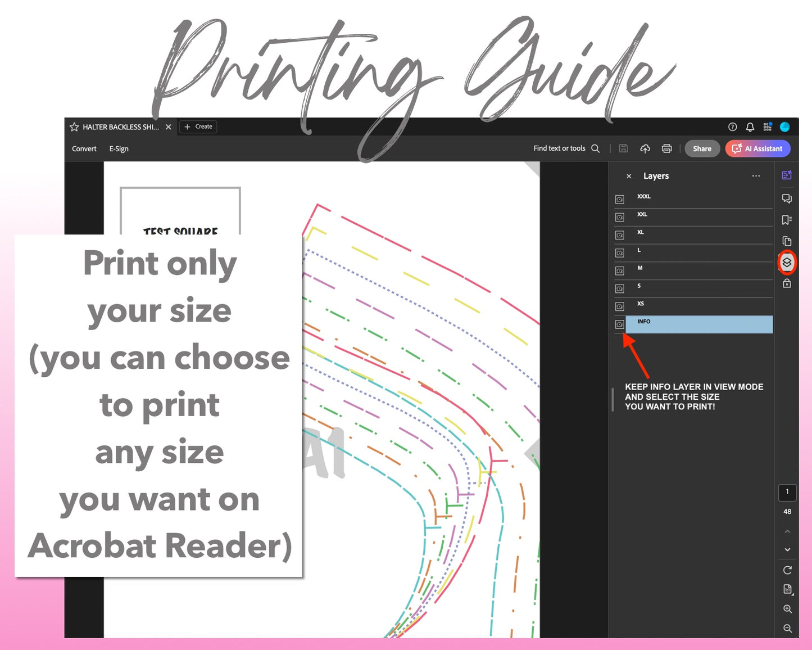Open the E-Sign menu
This screenshot has height=650, width=812.
119,148
